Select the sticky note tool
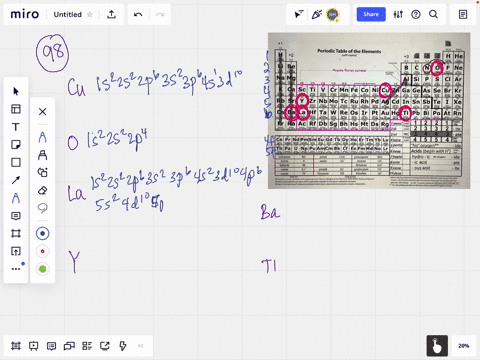 pyautogui.click(x=16, y=145)
